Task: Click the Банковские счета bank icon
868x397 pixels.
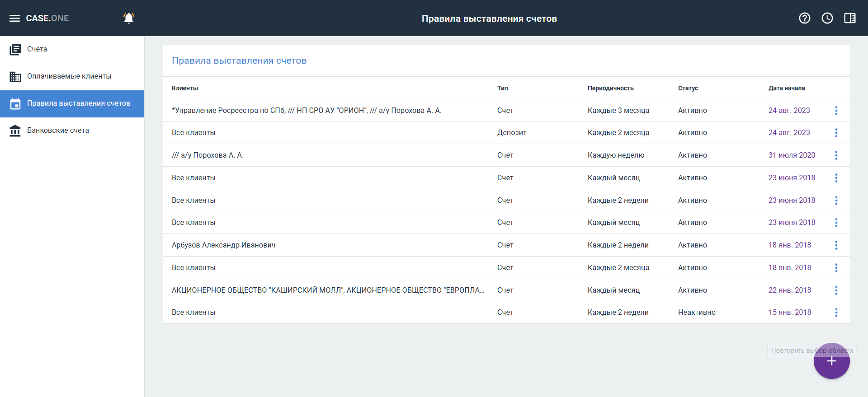Action: click(15, 131)
